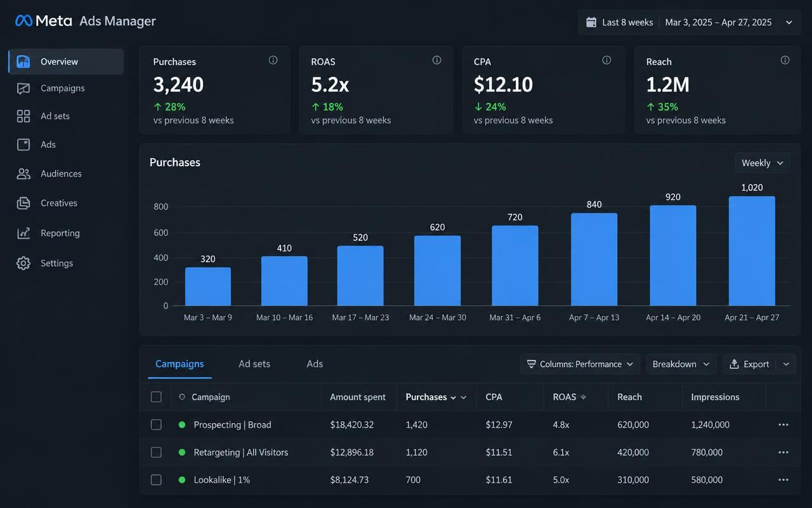Click the Ad sets grid icon

(x=23, y=116)
